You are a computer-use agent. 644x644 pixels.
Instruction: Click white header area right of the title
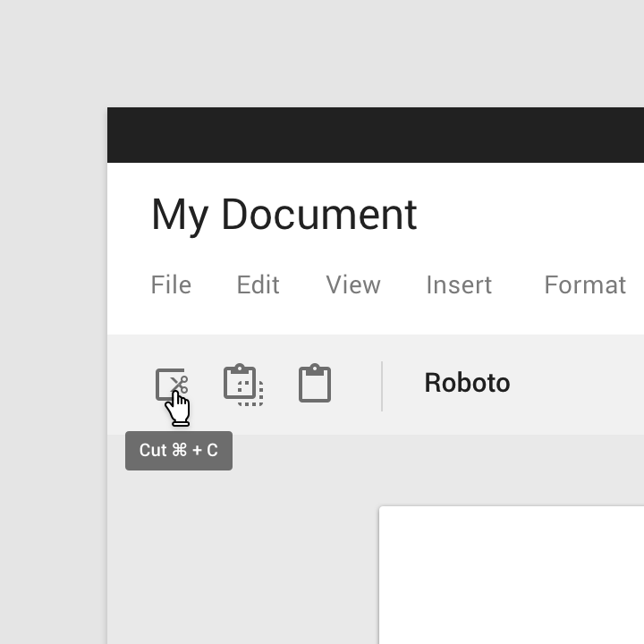pyautogui.click(x=537, y=215)
